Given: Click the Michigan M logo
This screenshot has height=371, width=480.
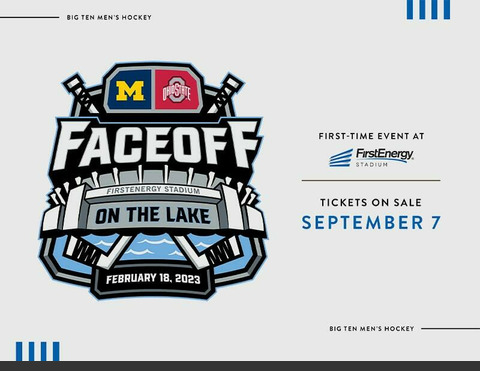Looking at the screenshot, I should point(130,90).
